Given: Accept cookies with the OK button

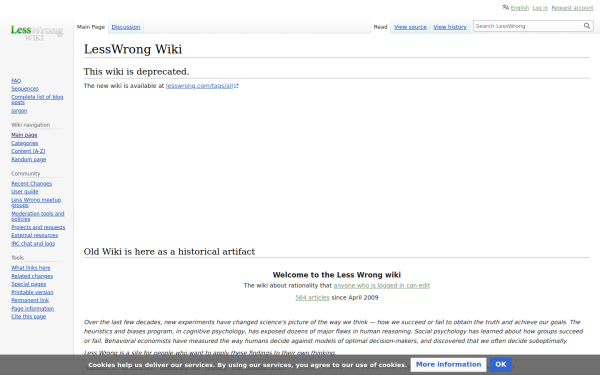Looking at the screenshot, I should pos(501,365).
